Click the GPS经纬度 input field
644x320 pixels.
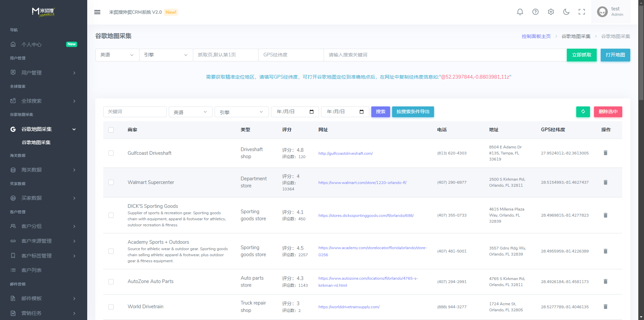coord(291,55)
